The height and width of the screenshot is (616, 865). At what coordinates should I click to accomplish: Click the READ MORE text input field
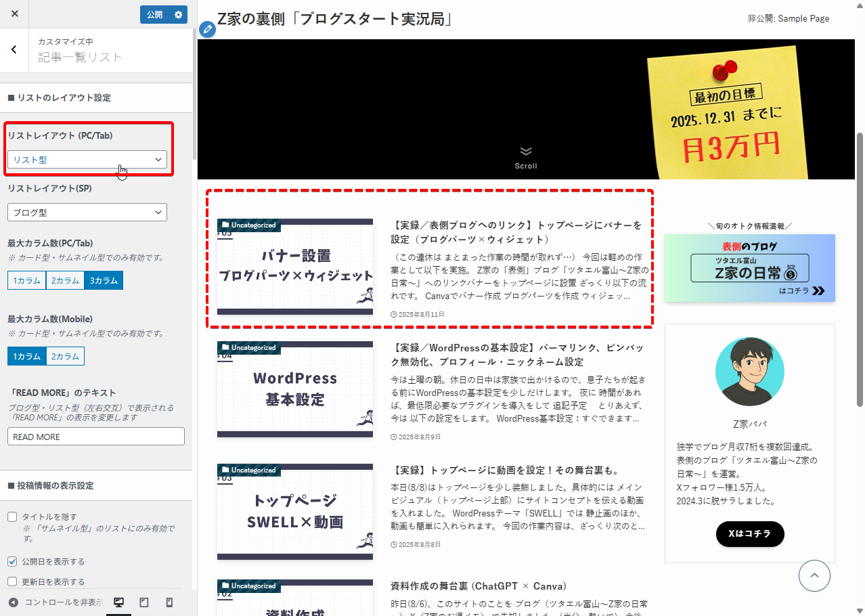click(x=96, y=437)
